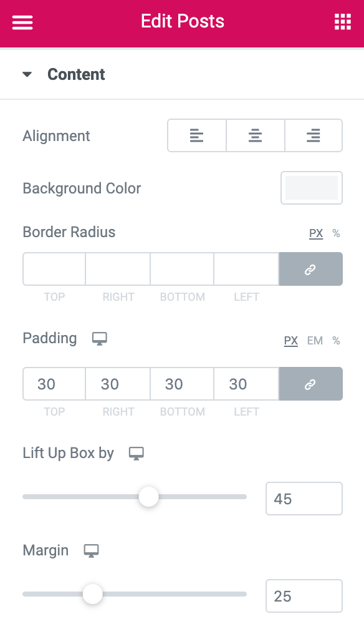Align content to the left
This screenshot has width=364, height=624.
click(197, 135)
